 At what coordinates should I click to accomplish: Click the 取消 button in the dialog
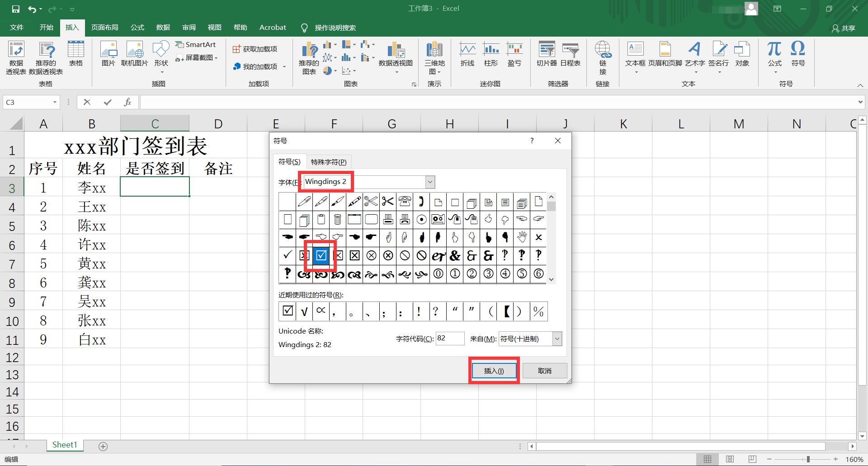pyautogui.click(x=544, y=371)
